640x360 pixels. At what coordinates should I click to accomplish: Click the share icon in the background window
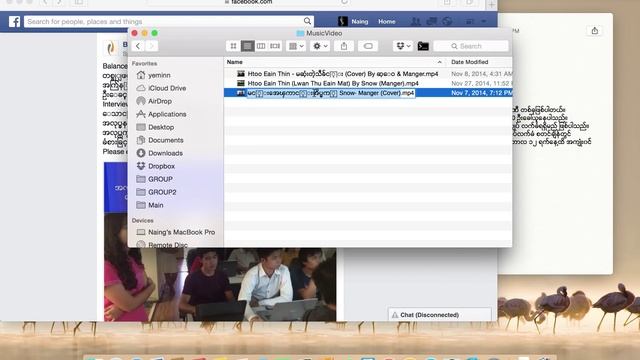tap(595, 31)
